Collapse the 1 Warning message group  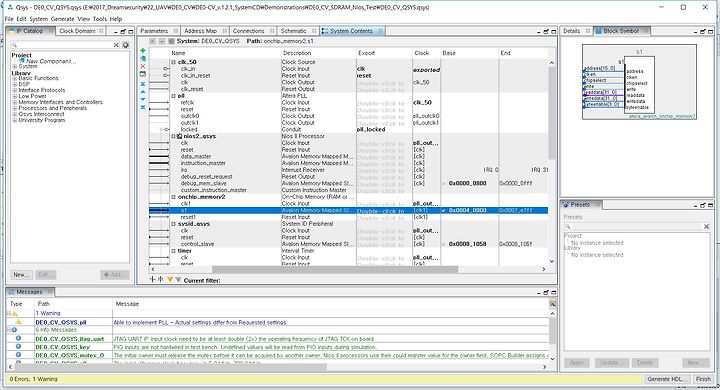coord(8,313)
